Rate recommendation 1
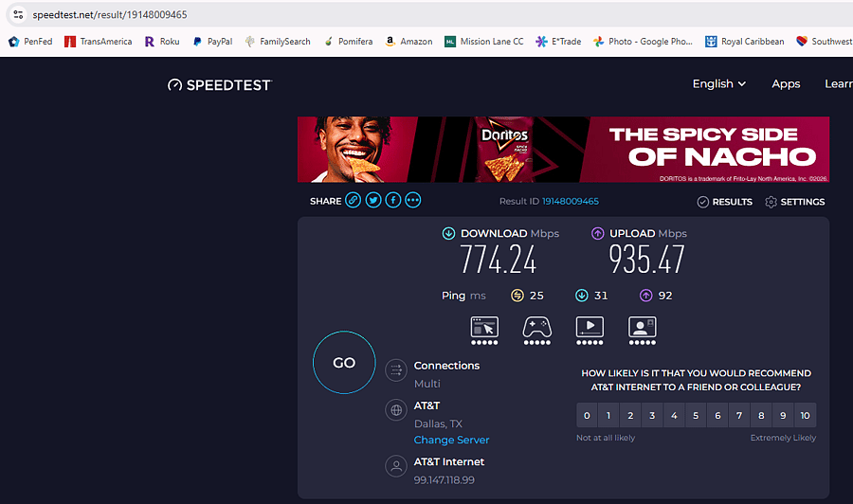The image size is (853, 504). tap(608, 415)
